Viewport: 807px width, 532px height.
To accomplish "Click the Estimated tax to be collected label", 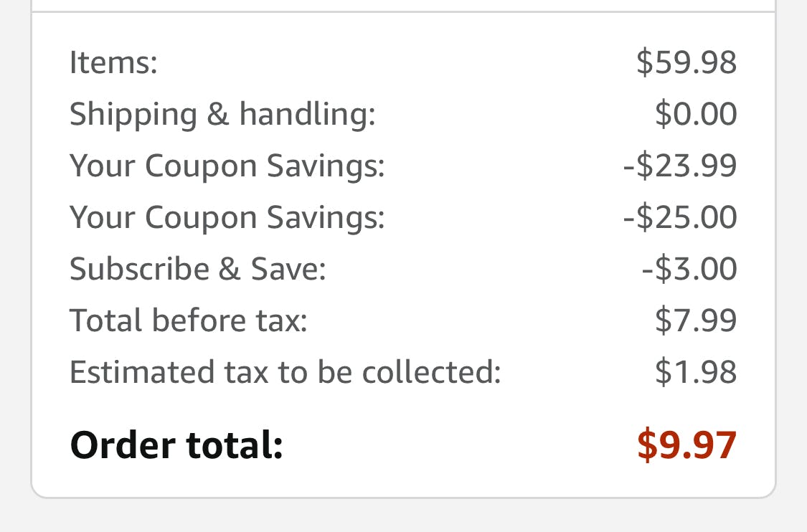I will click(285, 372).
